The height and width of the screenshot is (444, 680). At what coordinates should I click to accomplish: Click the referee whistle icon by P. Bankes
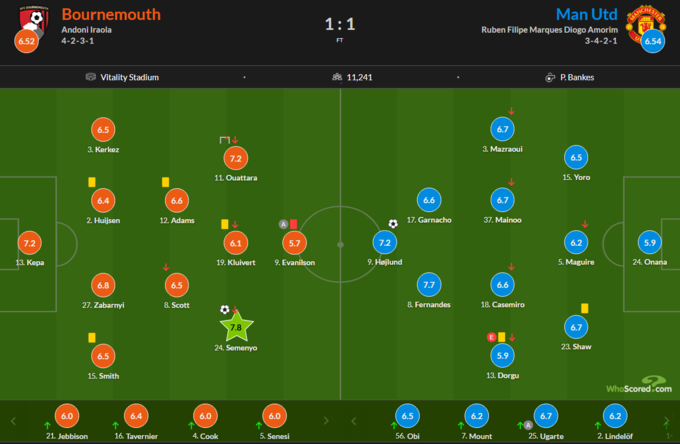click(x=550, y=77)
